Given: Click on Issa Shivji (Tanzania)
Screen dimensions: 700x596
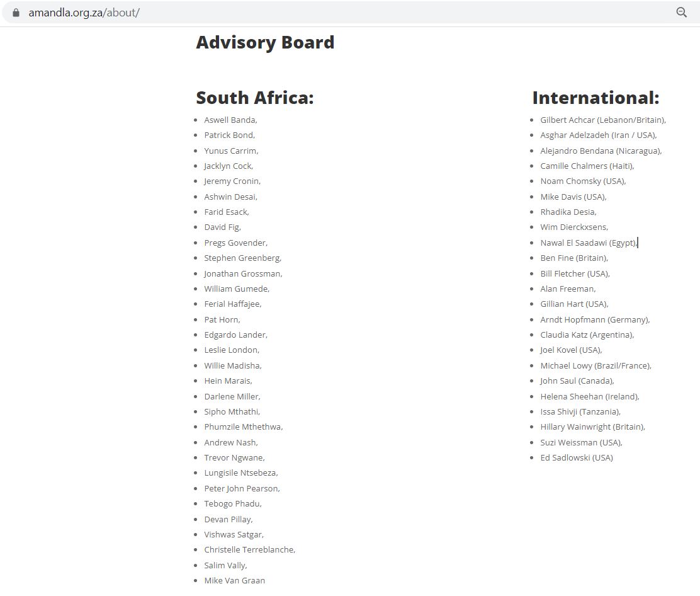Looking at the screenshot, I should click(x=580, y=411).
